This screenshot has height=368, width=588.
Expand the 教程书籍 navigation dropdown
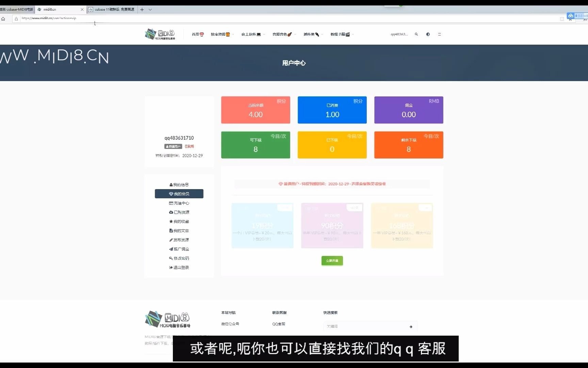[342, 34]
